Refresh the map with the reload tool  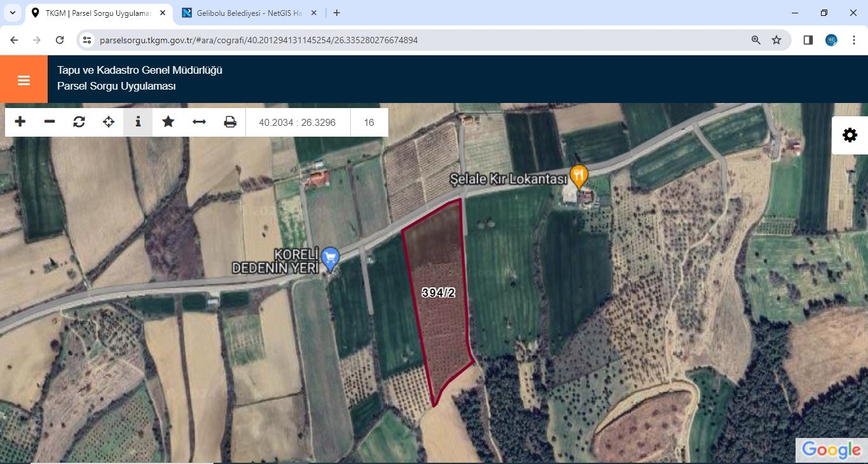point(79,121)
